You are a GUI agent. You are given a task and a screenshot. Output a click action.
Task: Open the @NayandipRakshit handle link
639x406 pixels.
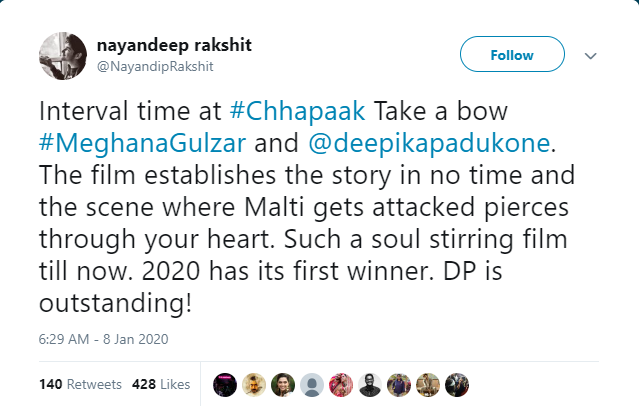coord(154,66)
